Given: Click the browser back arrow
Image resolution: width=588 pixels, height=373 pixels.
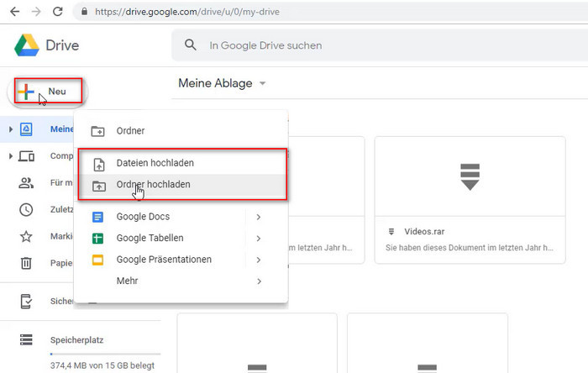Looking at the screenshot, I should coord(14,12).
